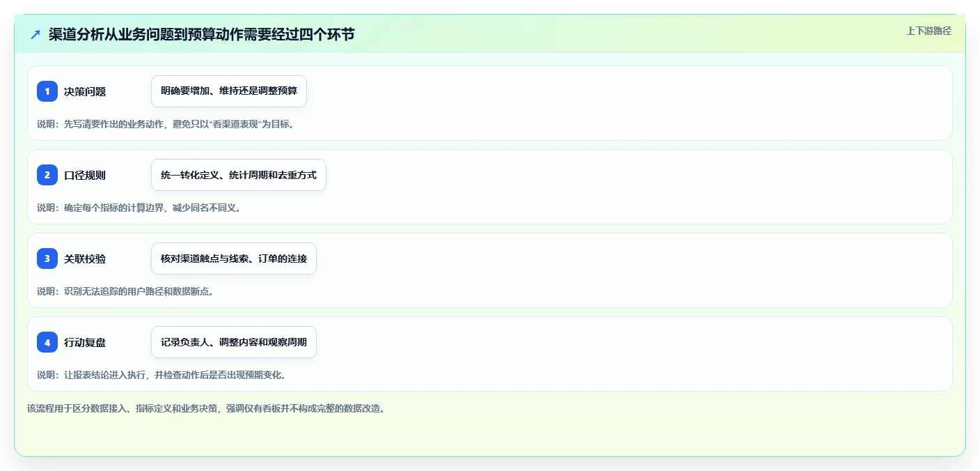980x471 pixels.
Task: Click the 核对渠道触点与线索、订单的连接 chip
Action: tap(234, 258)
